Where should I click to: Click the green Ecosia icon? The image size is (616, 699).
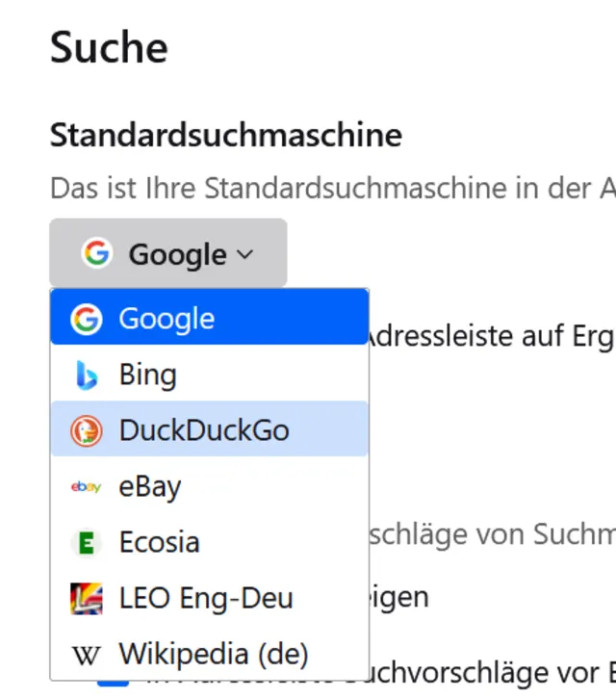click(86, 542)
